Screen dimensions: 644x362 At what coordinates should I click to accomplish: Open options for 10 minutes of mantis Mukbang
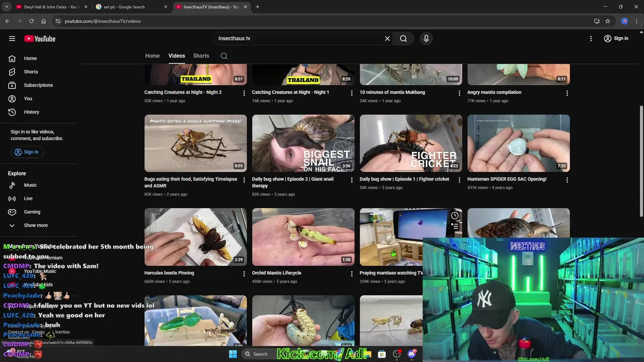coord(459,93)
